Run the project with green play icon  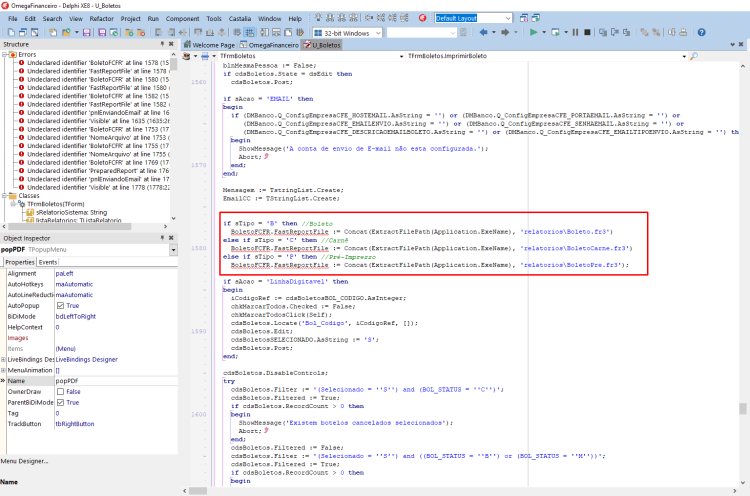(x=533, y=33)
